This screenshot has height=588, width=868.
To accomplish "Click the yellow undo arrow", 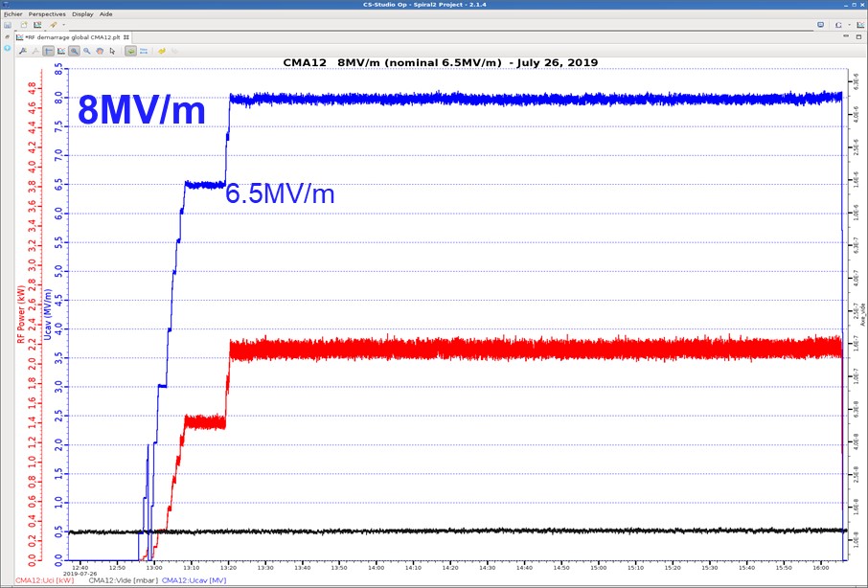I will (x=162, y=51).
